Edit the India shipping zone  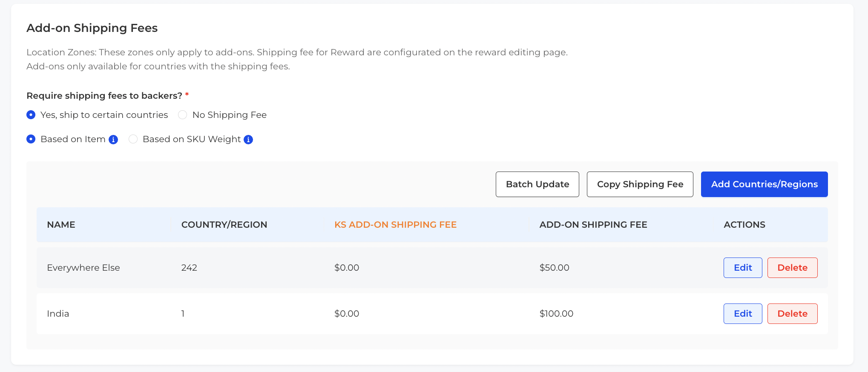point(743,314)
